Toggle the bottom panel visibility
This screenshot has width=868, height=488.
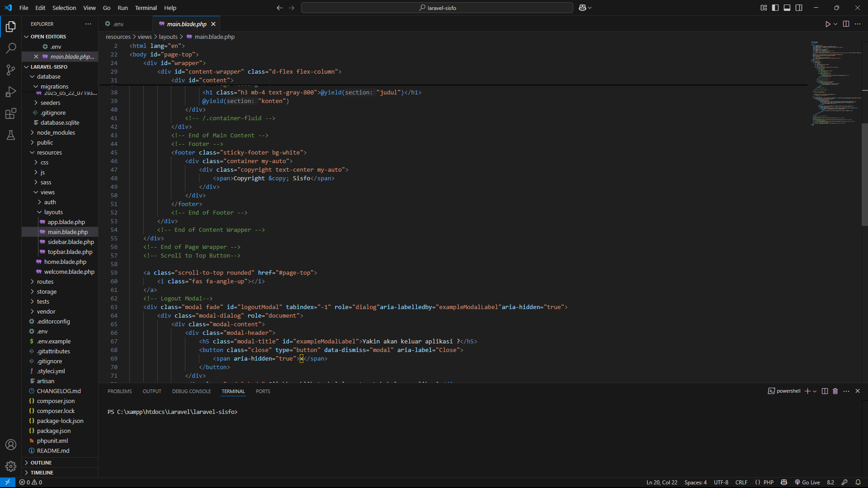coord(787,8)
